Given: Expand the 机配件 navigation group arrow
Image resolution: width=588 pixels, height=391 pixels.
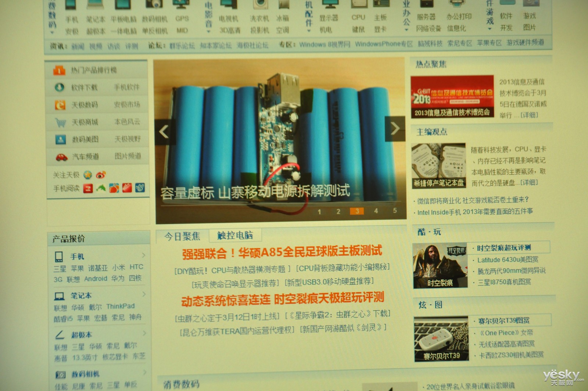Looking at the screenshot, I should coord(309,31).
